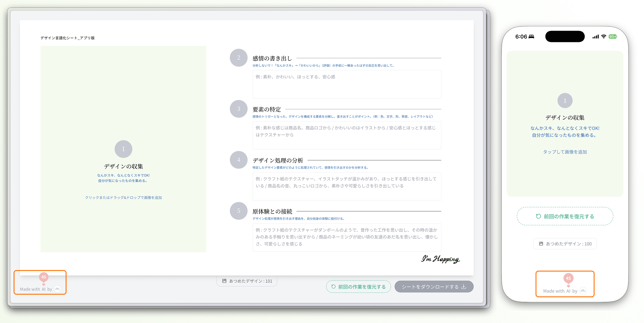Tap the Wi-Fi icon in the phone status bar
The width and height of the screenshot is (644, 323).
(603, 36)
